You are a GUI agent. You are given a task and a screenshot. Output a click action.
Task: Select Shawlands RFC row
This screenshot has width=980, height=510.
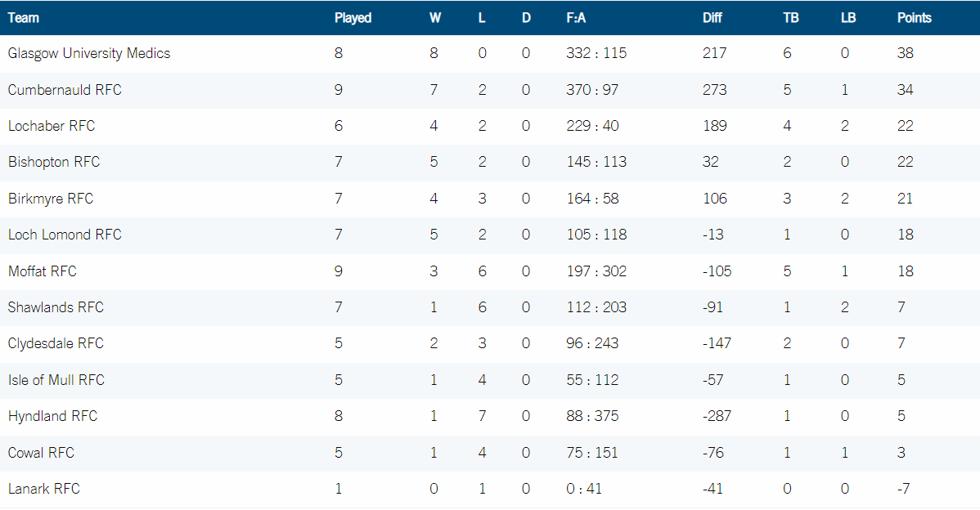(x=490, y=308)
